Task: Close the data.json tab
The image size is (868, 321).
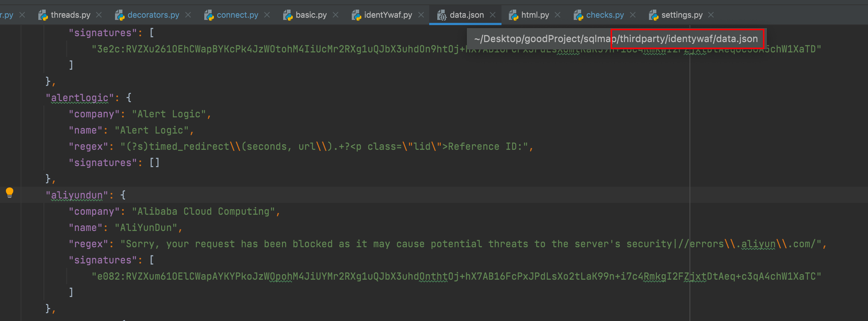Action: (x=493, y=15)
